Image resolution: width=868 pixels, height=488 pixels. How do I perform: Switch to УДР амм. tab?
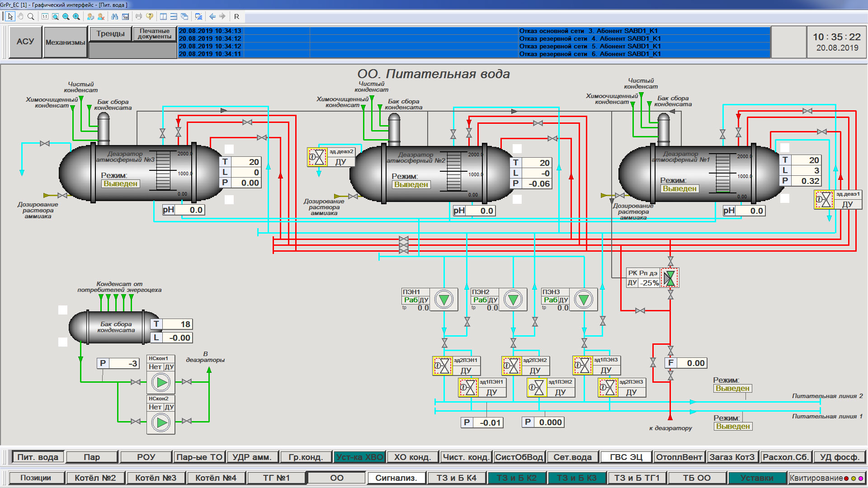point(252,457)
